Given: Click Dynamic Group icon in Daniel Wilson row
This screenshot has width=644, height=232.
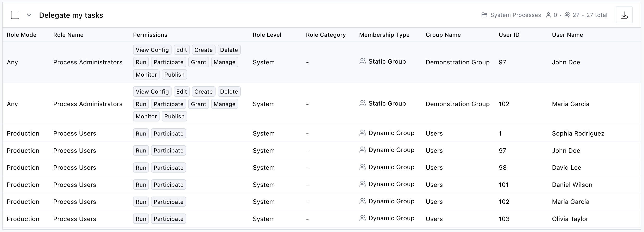Looking at the screenshot, I should [363, 184].
